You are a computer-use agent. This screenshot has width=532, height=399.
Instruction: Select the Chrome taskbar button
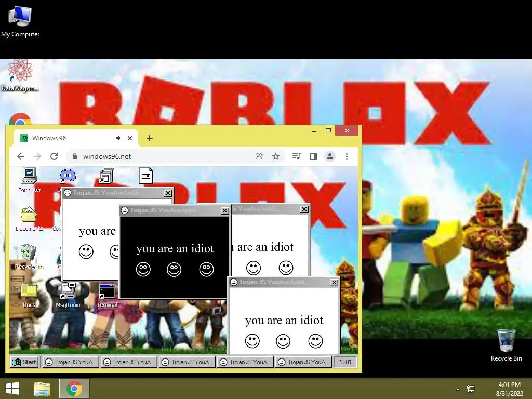(x=74, y=389)
